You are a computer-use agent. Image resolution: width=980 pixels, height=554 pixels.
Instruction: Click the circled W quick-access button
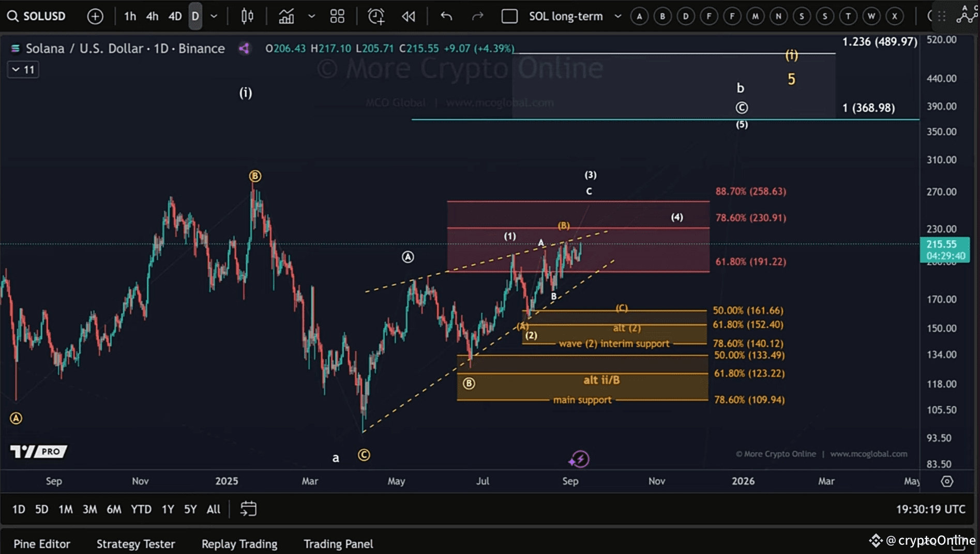(x=871, y=17)
